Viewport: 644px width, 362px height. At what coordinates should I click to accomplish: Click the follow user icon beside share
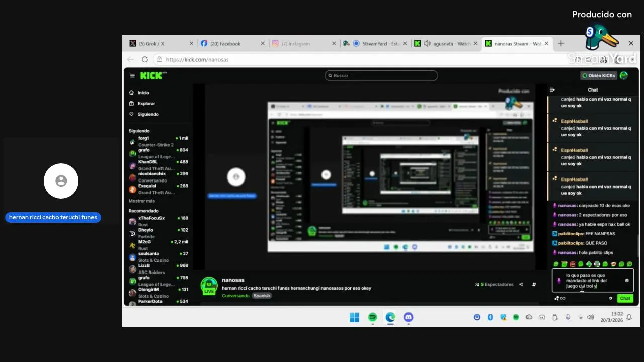coord(534,285)
